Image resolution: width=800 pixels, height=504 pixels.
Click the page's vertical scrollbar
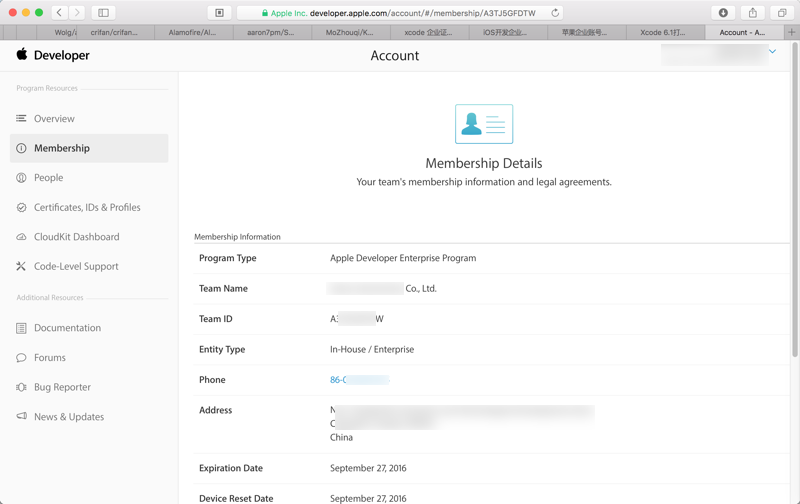point(794,199)
